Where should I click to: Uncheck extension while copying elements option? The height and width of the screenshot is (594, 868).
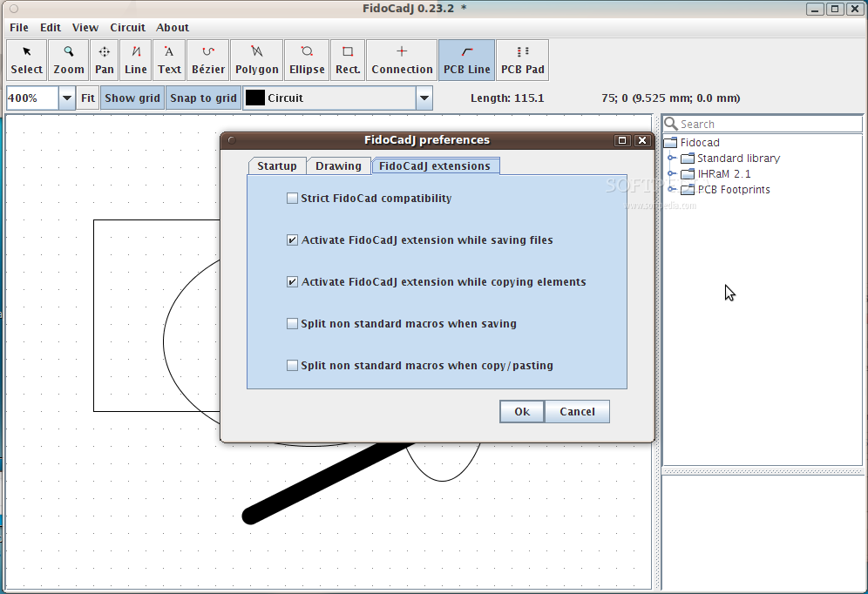(x=292, y=282)
